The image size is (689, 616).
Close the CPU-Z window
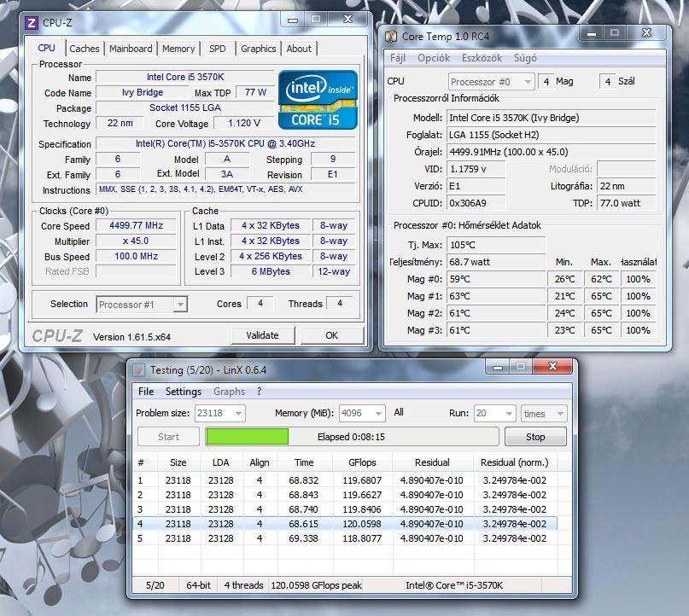[348, 20]
